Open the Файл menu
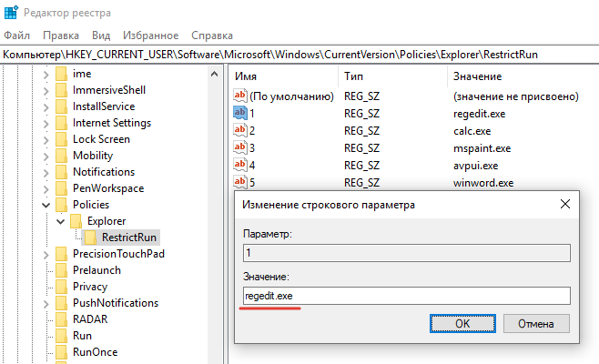The height and width of the screenshot is (364, 599). (16, 35)
